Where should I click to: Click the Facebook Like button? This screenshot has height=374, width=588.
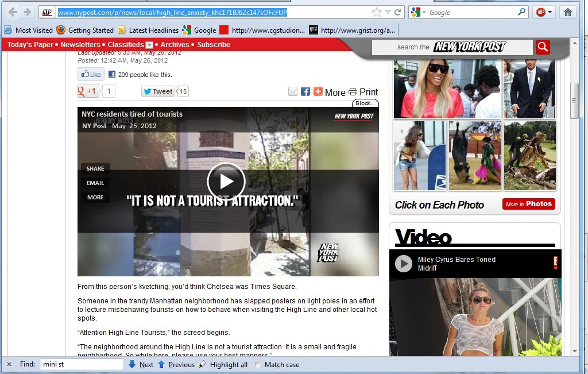point(91,74)
